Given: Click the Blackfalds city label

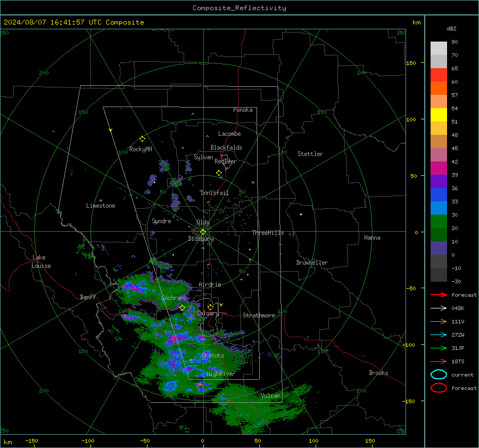Looking at the screenshot, I should tap(226, 148).
